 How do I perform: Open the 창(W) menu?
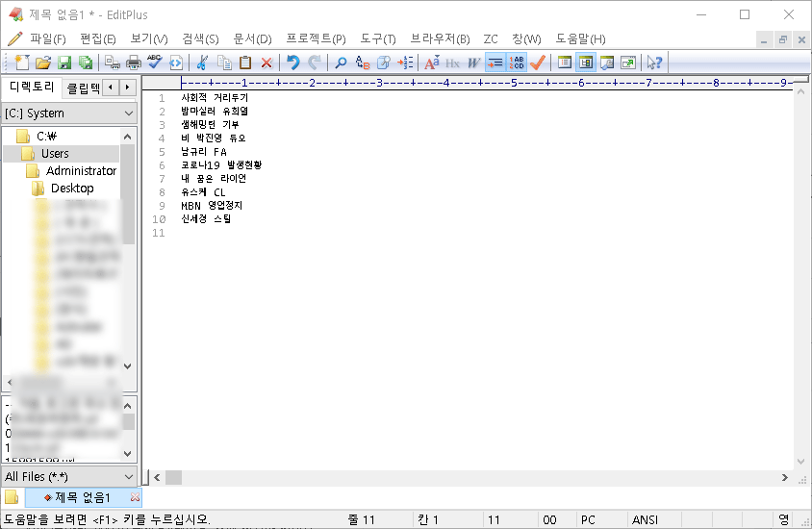[x=526, y=38]
